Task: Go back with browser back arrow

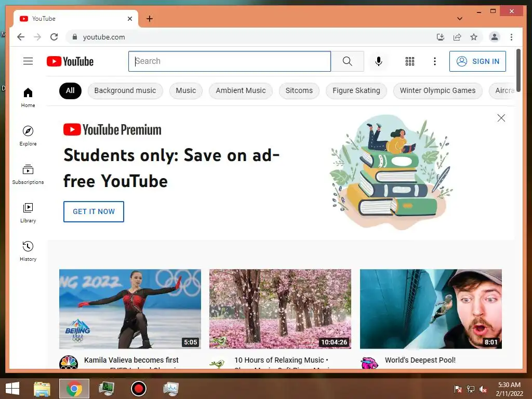Action: (21, 37)
